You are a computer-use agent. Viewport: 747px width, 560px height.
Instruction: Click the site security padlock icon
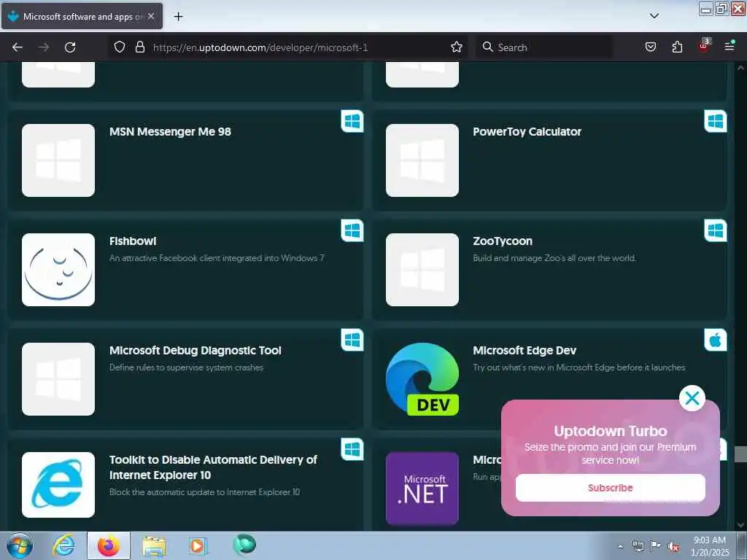(139, 47)
